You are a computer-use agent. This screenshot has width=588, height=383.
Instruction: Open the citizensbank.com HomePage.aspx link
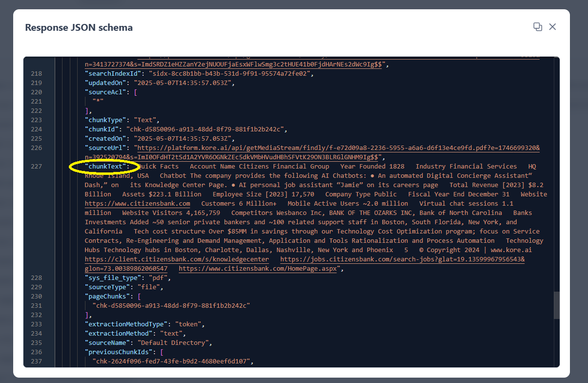pyautogui.click(x=258, y=268)
